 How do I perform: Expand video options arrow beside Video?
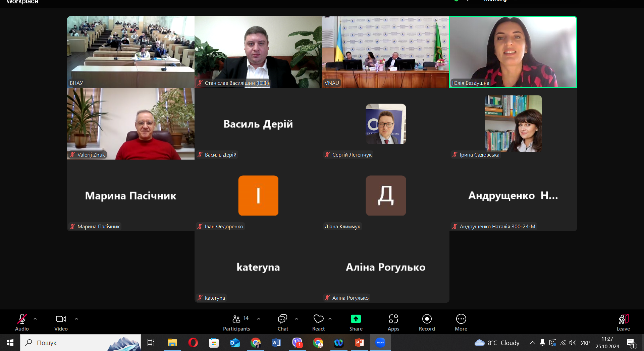(x=76, y=319)
